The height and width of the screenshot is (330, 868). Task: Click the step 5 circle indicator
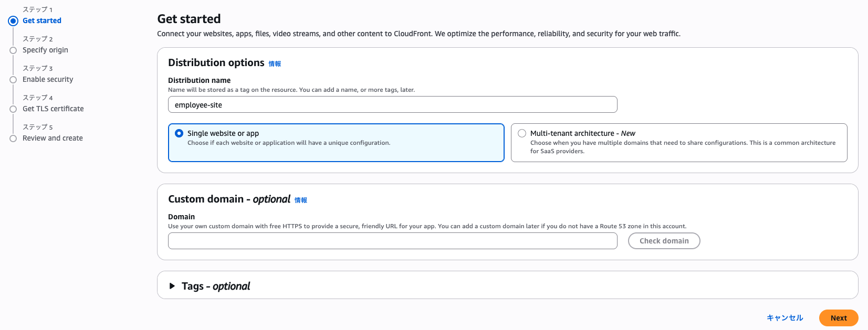[x=13, y=139]
